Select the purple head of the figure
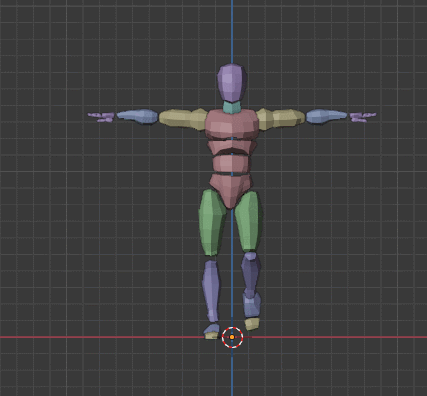427x396 pixels. click(x=232, y=83)
